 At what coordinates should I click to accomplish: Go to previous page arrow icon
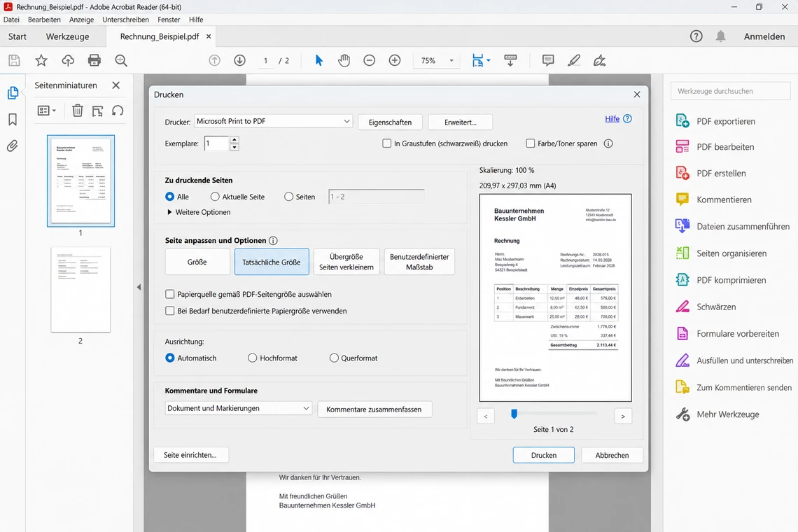[215, 61]
